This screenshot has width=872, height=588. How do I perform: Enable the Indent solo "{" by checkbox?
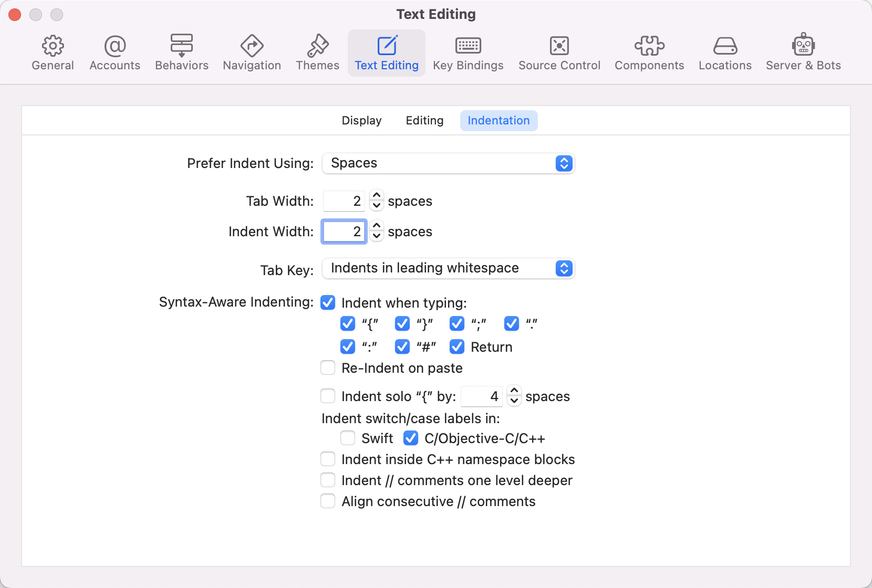328,395
